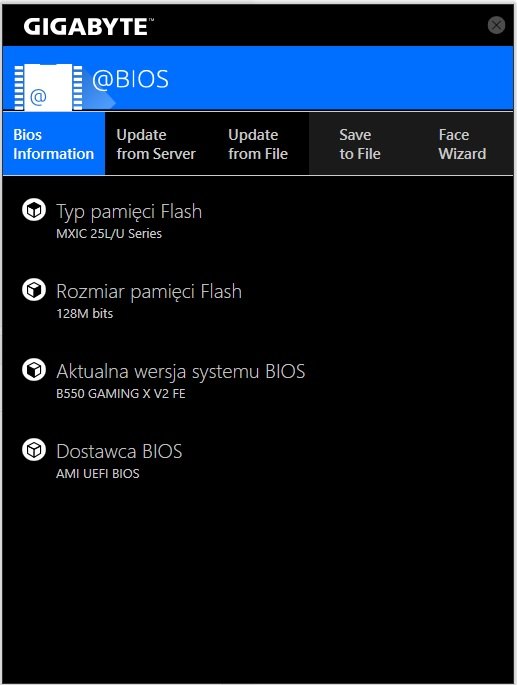Click the GIGABYTE logo

[x=88, y=27]
